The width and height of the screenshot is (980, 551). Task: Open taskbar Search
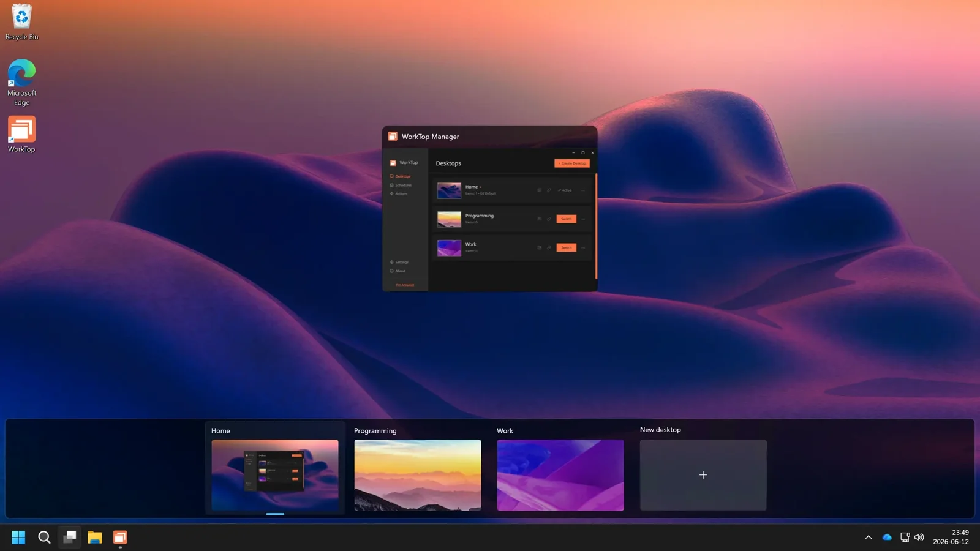tap(44, 538)
